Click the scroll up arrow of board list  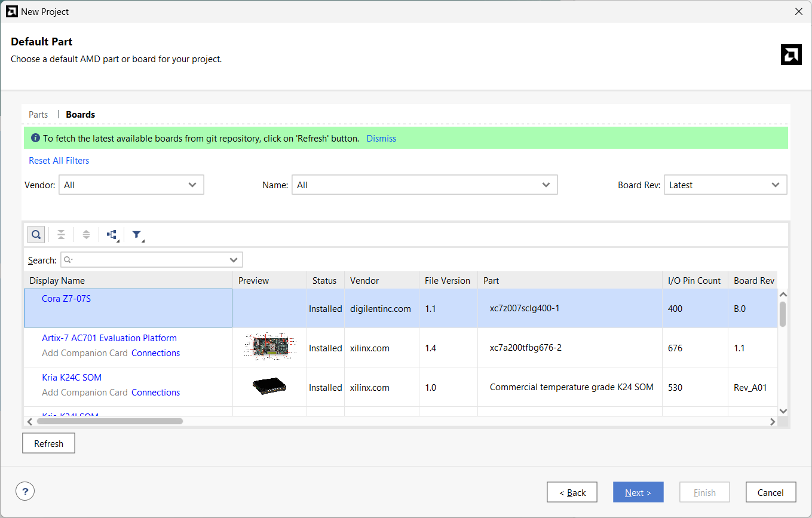pyautogui.click(x=783, y=295)
